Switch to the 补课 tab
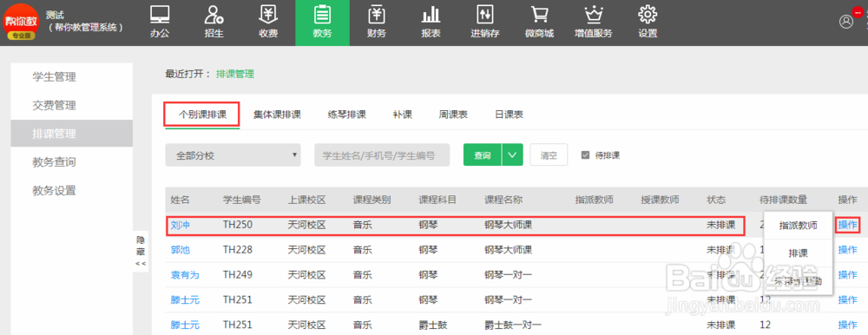Viewport: 868px width, 335px height. (x=403, y=115)
